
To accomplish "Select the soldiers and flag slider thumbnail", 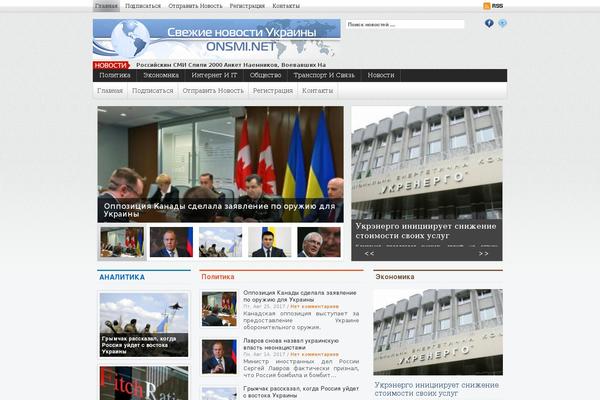I will pos(220,242).
